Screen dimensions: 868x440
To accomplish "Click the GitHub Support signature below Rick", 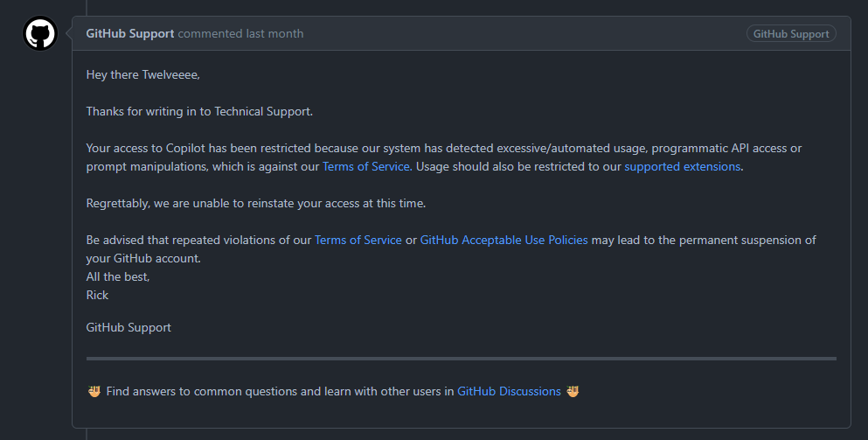I will 128,327.
